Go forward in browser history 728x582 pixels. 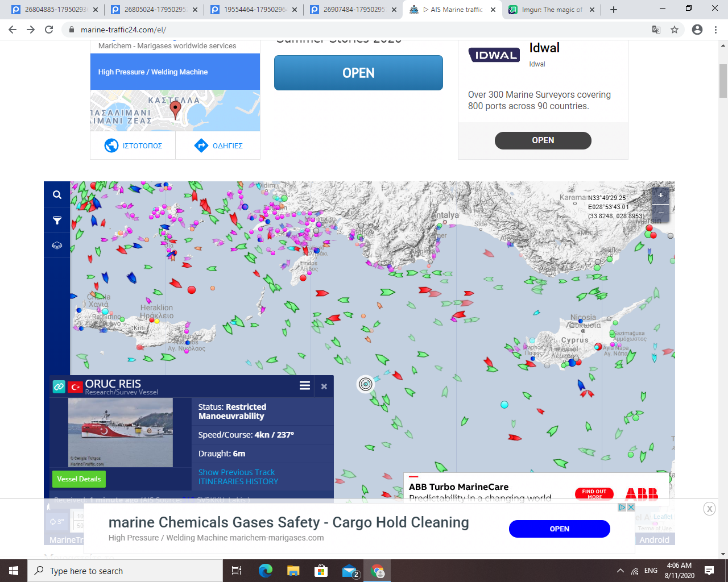coord(31,30)
